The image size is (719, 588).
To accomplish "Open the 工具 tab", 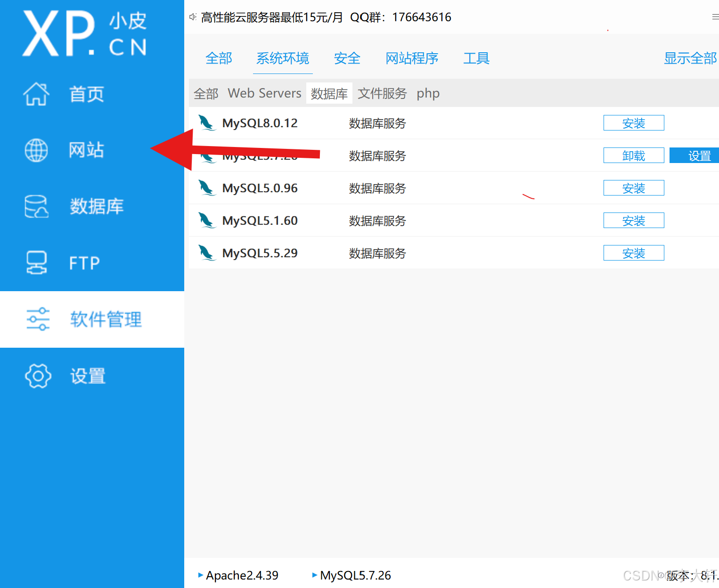I will pyautogui.click(x=476, y=58).
